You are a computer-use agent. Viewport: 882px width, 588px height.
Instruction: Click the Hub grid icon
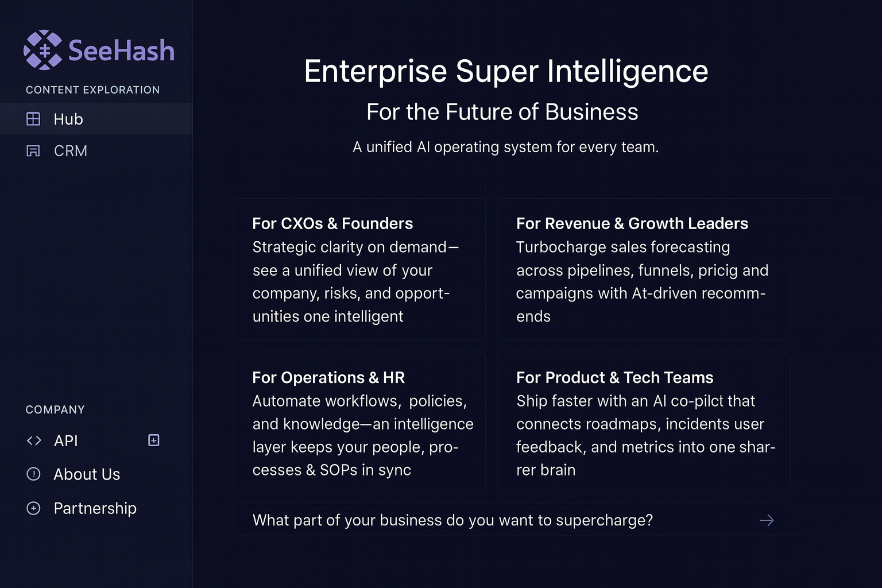pos(33,119)
